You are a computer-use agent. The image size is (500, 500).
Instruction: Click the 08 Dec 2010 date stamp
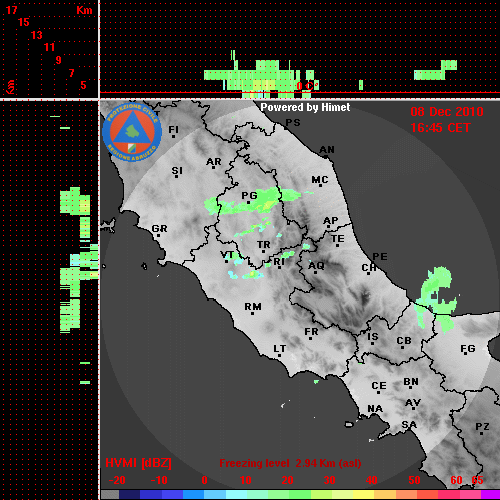tap(447, 112)
